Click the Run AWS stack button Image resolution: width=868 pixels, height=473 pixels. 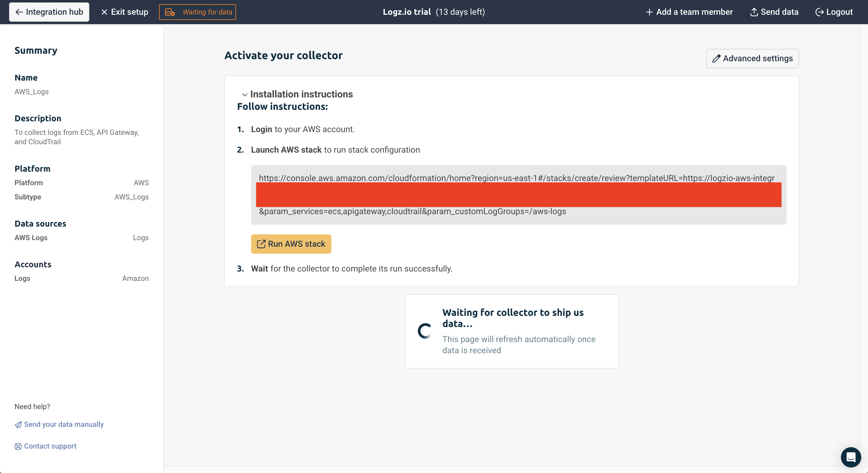pyautogui.click(x=291, y=244)
